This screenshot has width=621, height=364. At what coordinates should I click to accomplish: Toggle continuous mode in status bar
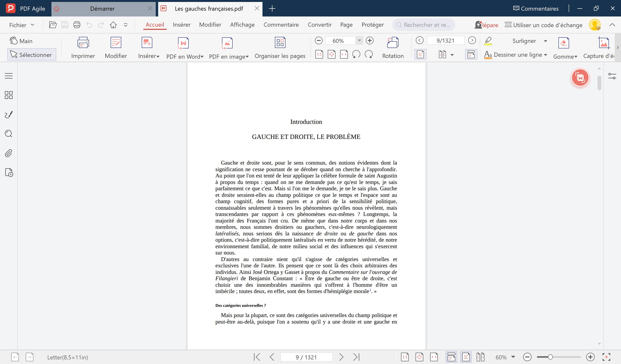(x=451, y=357)
